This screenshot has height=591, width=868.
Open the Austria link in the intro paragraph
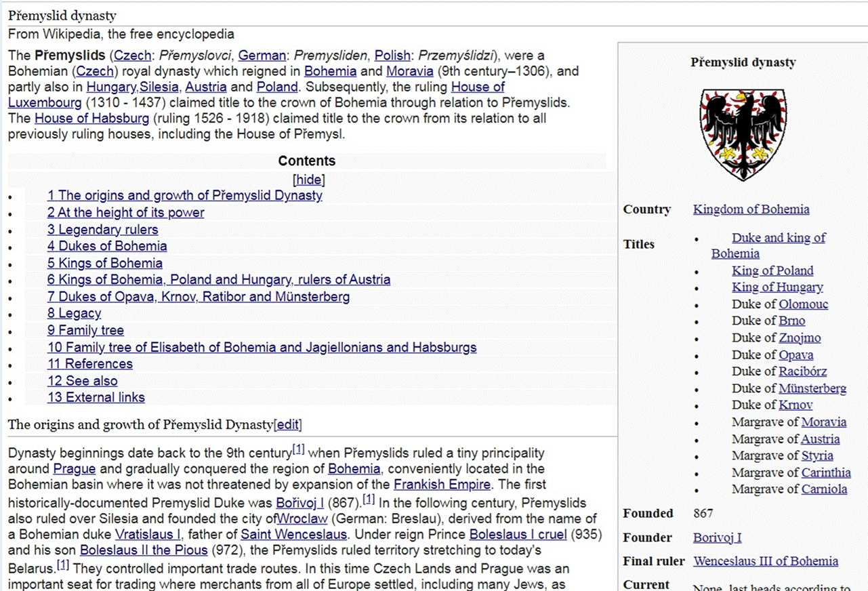(x=206, y=87)
